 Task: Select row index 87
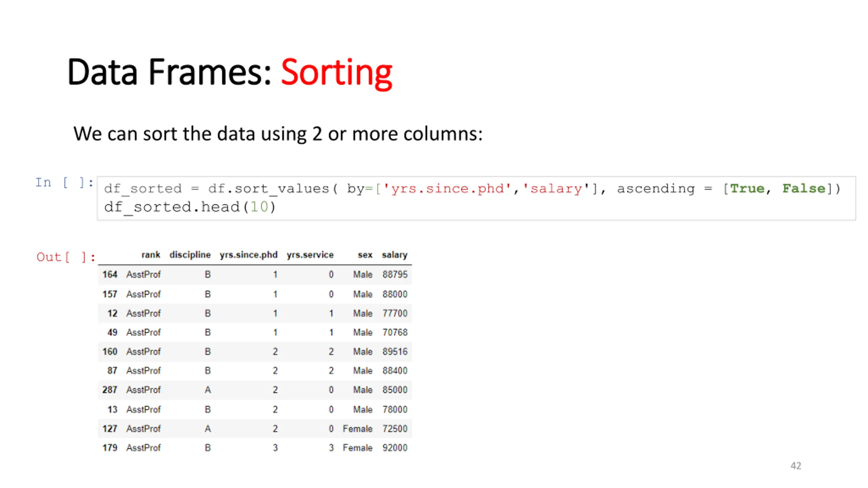point(112,370)
